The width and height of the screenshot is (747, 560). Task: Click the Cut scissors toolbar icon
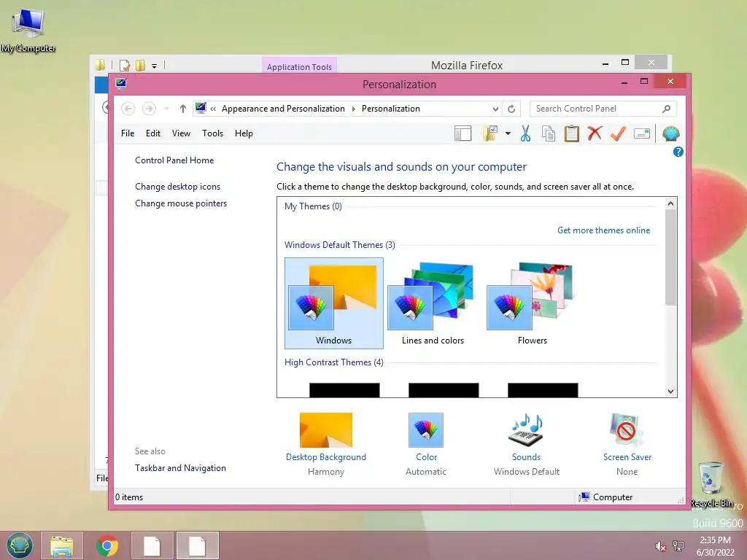(x=525, y=134)
